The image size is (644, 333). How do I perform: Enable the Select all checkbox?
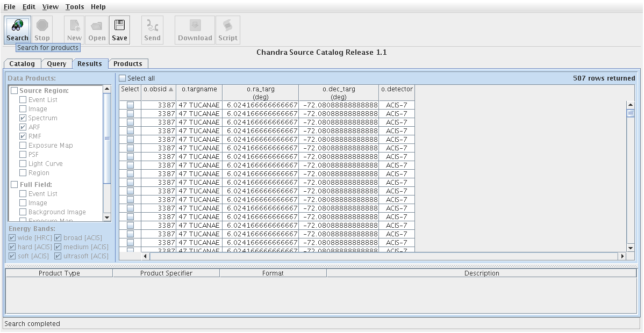[x=123, y=78]
